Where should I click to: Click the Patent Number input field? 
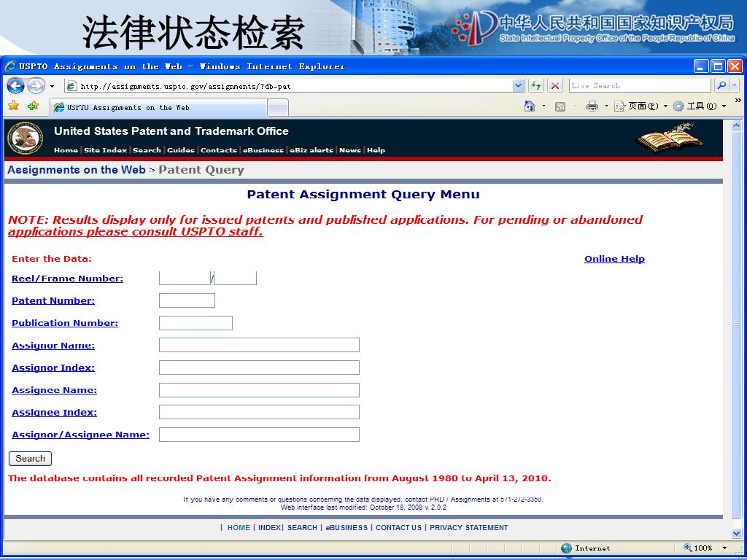tap(187, 300)
